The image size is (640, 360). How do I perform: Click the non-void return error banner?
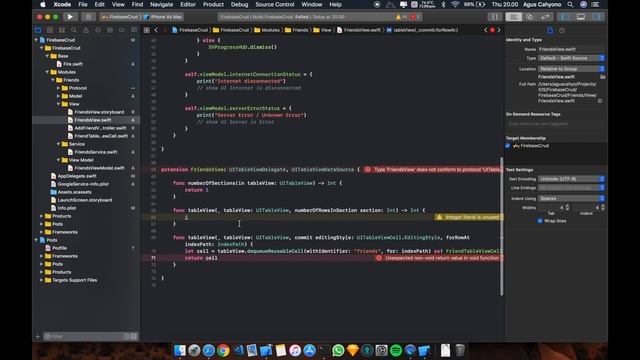pyautogui.click(x=439, y=258)
